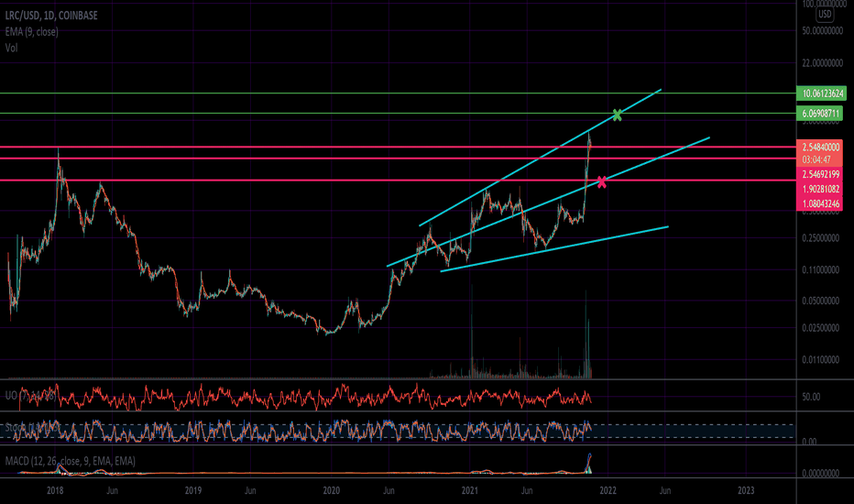Click the pink X marker on the middle trendline
The image size is (854, 504).
(x=601, y=182)
